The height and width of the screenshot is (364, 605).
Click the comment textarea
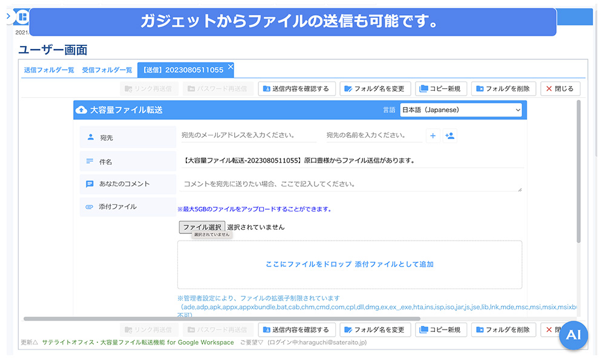click(350, 184)
